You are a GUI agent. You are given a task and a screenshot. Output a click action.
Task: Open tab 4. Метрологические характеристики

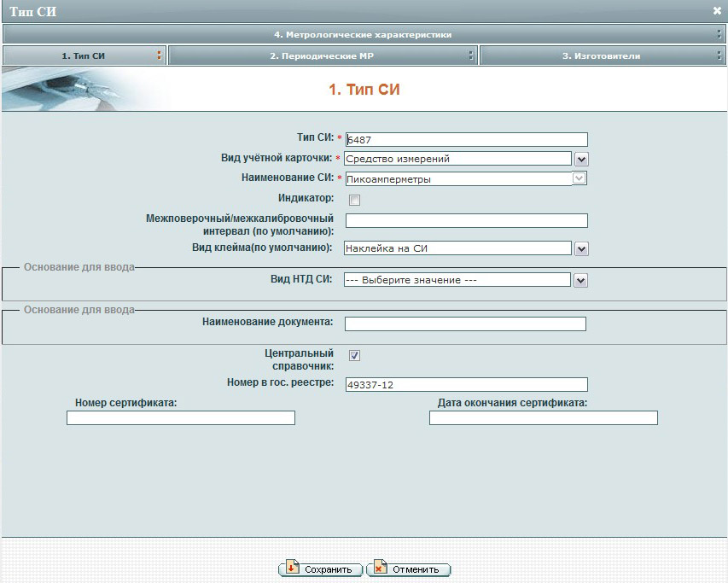pyautogui.click(x=364, y=34)
